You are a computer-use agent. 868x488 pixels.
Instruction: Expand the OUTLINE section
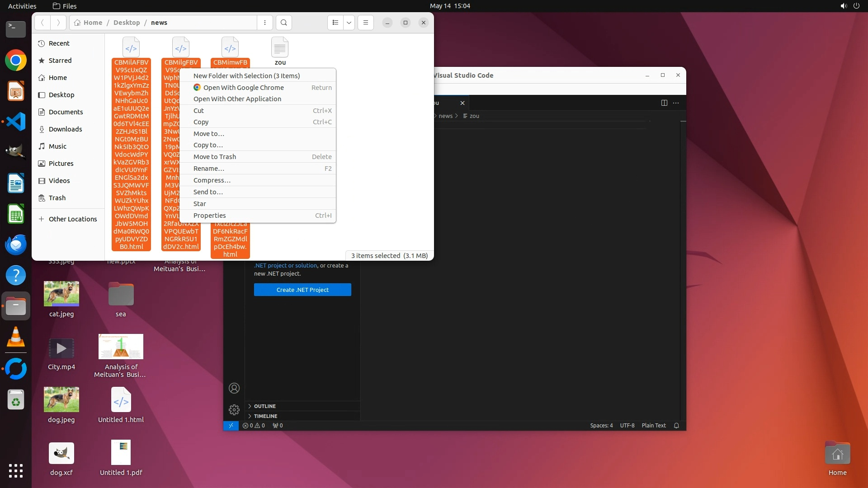[x=264, y=406]
